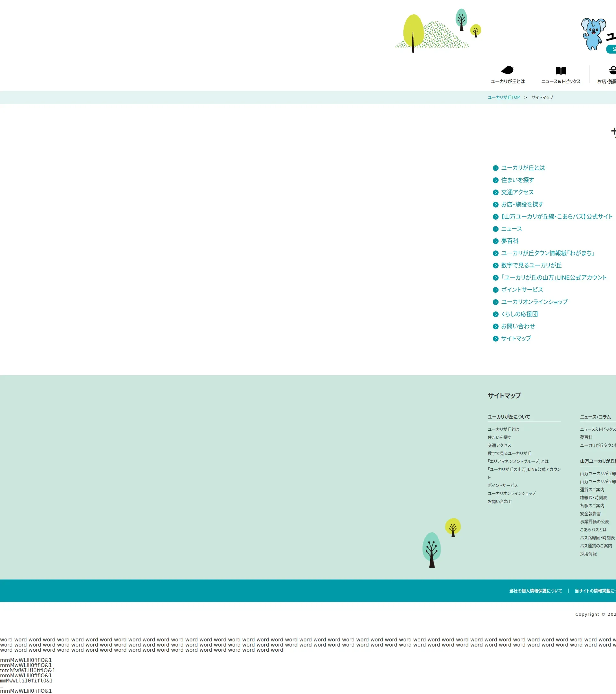The image size is (616, 694).
Task: Open 各駅のご案内 in the footer
Action: tap(592, 506)
